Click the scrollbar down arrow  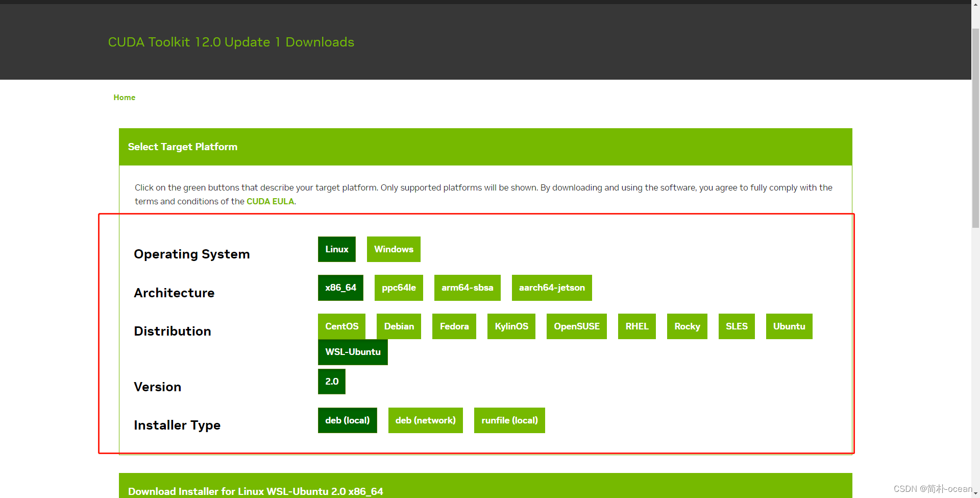(x=975, y=493)
